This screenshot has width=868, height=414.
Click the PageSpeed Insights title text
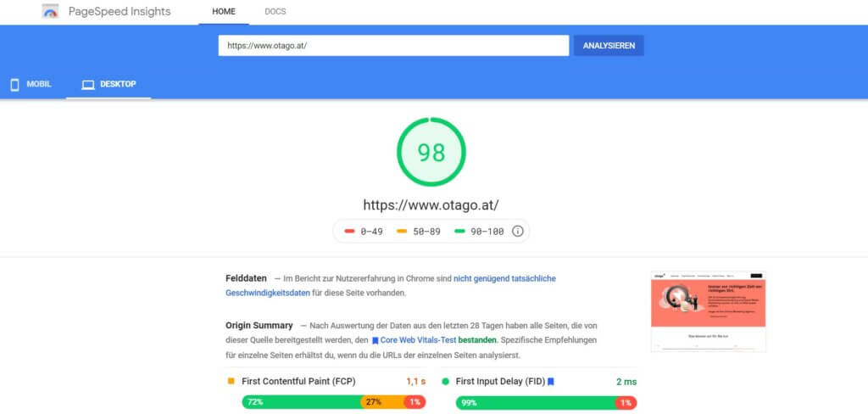[x=120, y=12]
